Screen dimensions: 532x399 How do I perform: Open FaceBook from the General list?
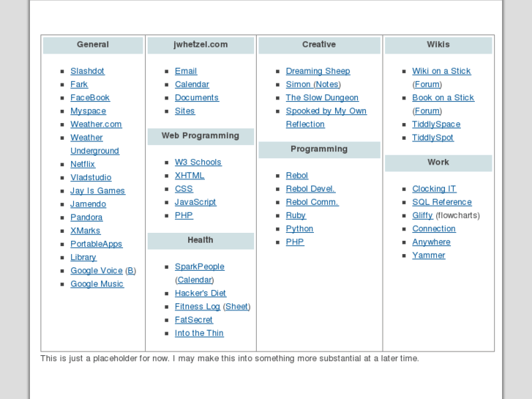90,97
